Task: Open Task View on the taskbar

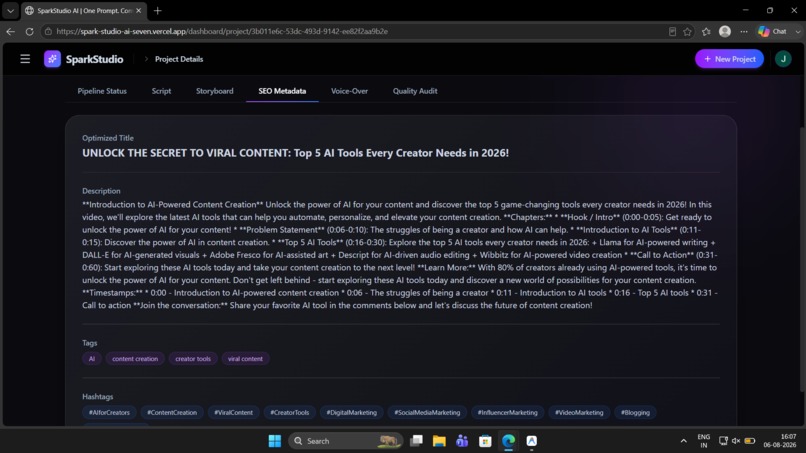Action: tap(416, 441)
